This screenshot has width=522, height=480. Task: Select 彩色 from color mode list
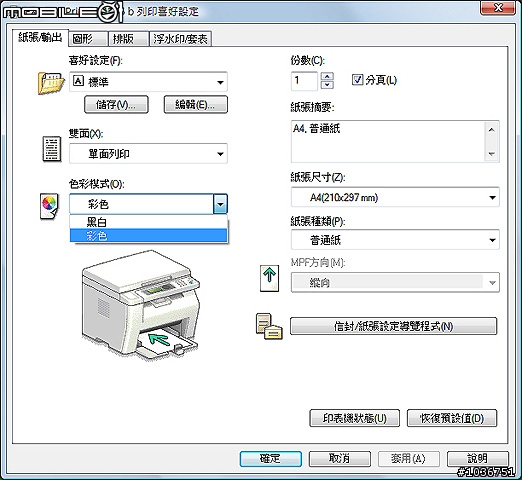pos(148,236)
